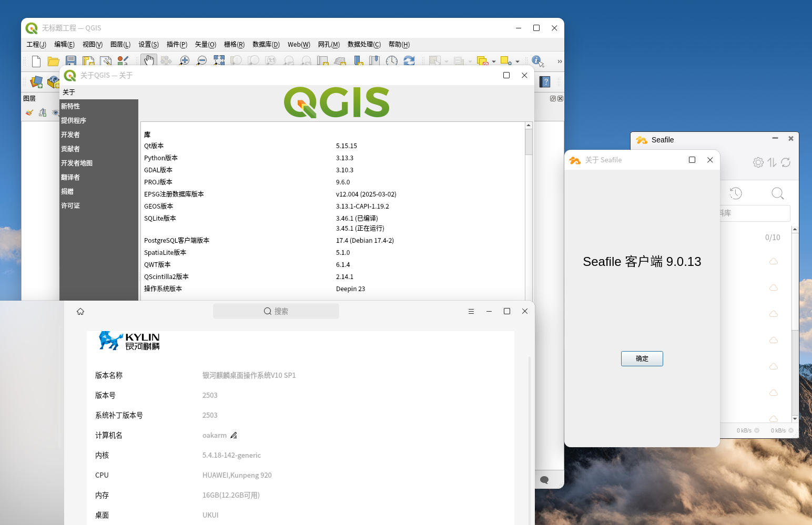Open a project via QGIS folder icon
812x525 pixels.
(54, 61)
